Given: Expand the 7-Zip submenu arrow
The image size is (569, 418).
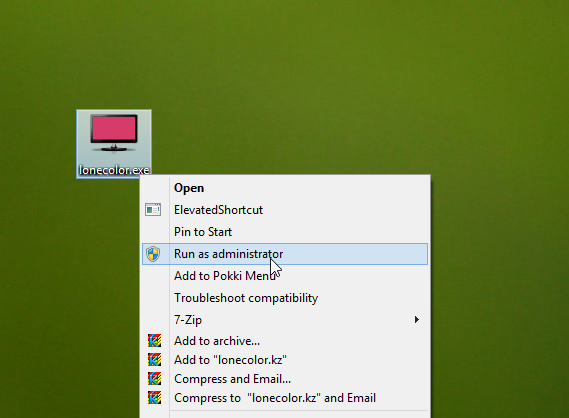Looking at the screenshot, I should [x=417, y=320].
